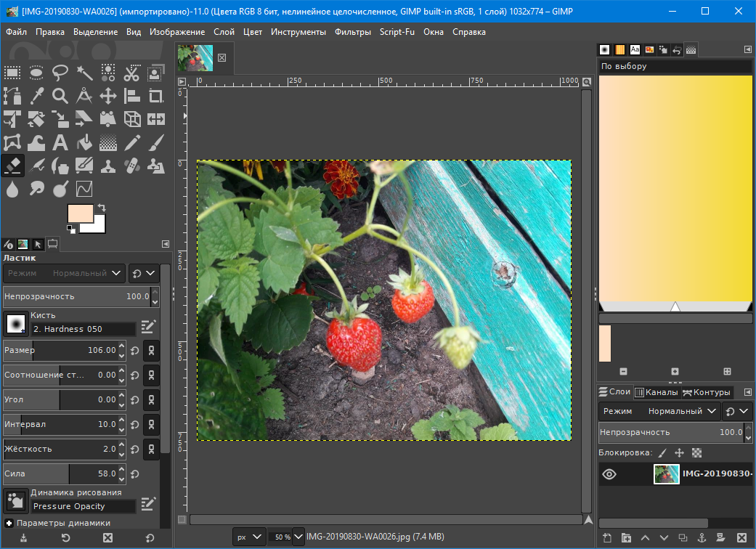Image resolution: width=756 pixels, height=549 pixels.
Task: Select the Color Picker eyedropper
Action: (x=36, y=96)
